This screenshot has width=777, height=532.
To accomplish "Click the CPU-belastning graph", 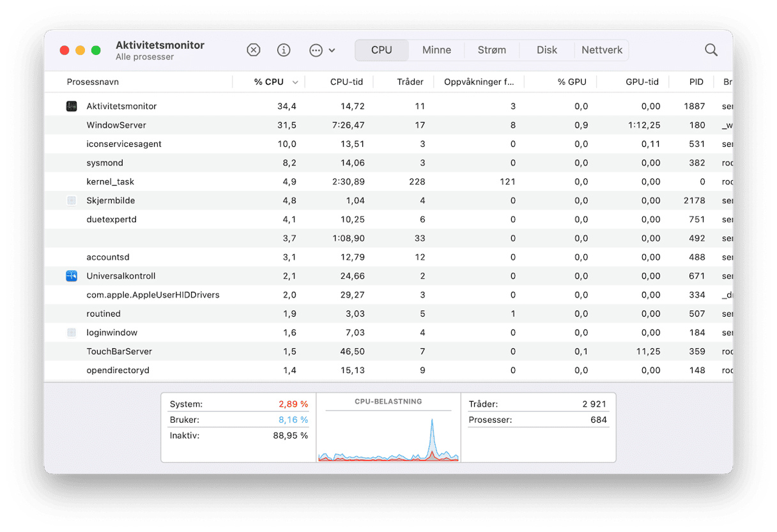I will tap(388, 434).
